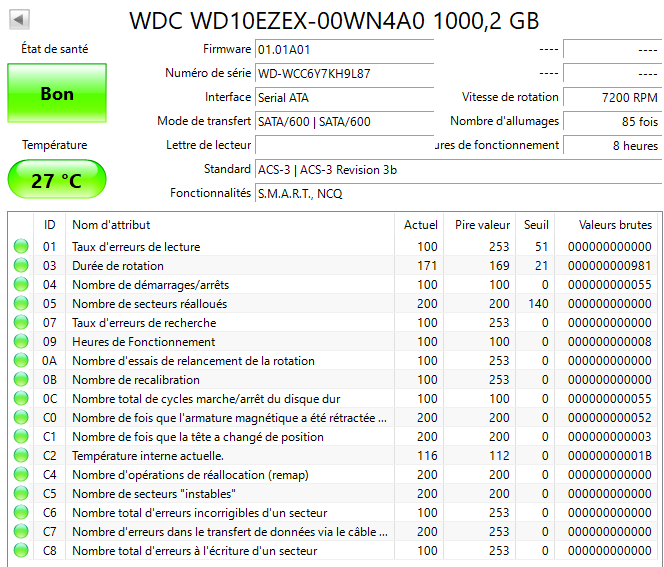The width and height of the screenshot is (664, 567).
Task: Click the 27 °C temperature indicator
Action: coord(57,180)
